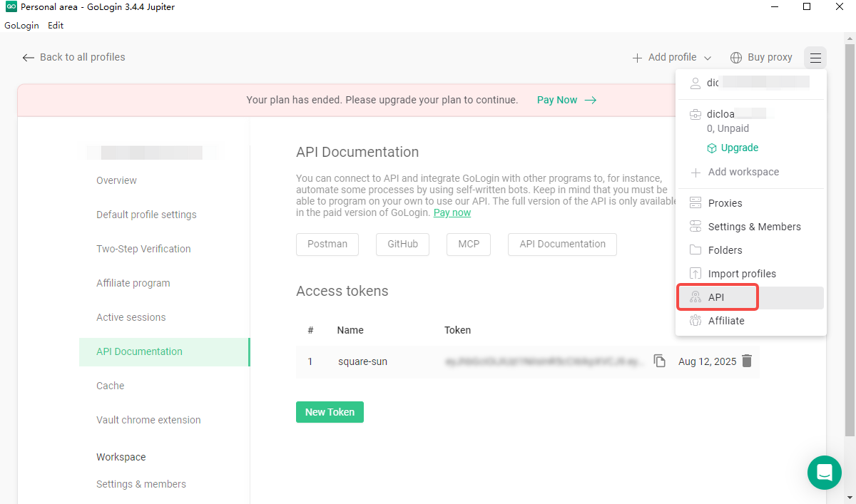Viewport: 856px width, 504px height.
Task: Go to Two-Step Verification
Action: pos(143,249)
